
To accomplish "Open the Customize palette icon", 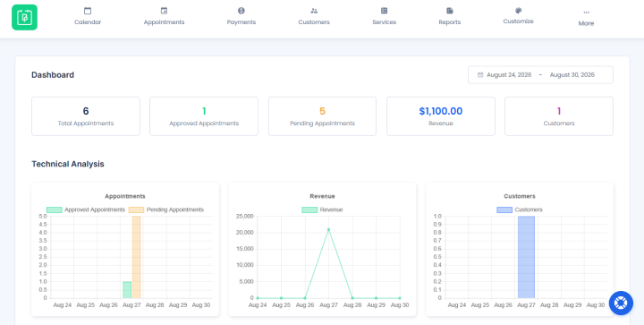I will [x=518, y=10].
